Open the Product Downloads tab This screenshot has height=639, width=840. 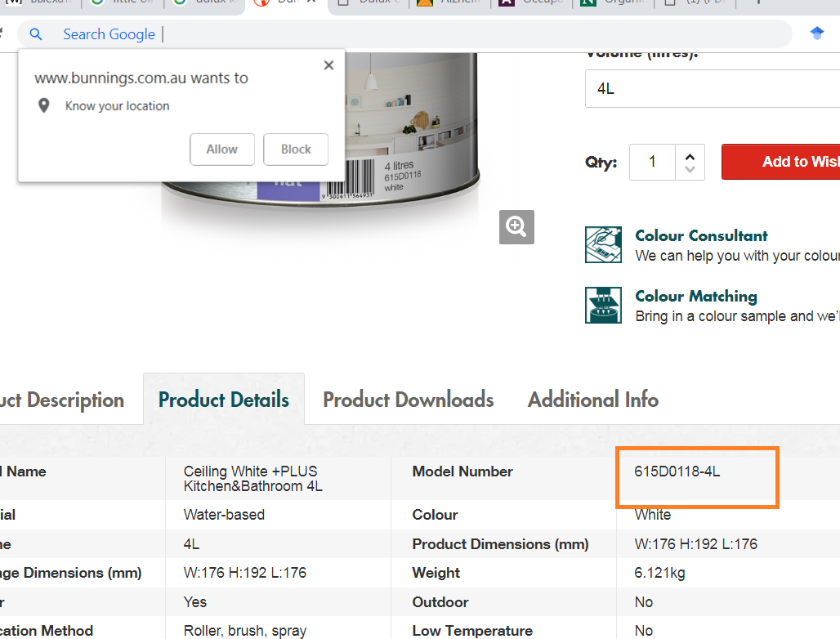409,400
